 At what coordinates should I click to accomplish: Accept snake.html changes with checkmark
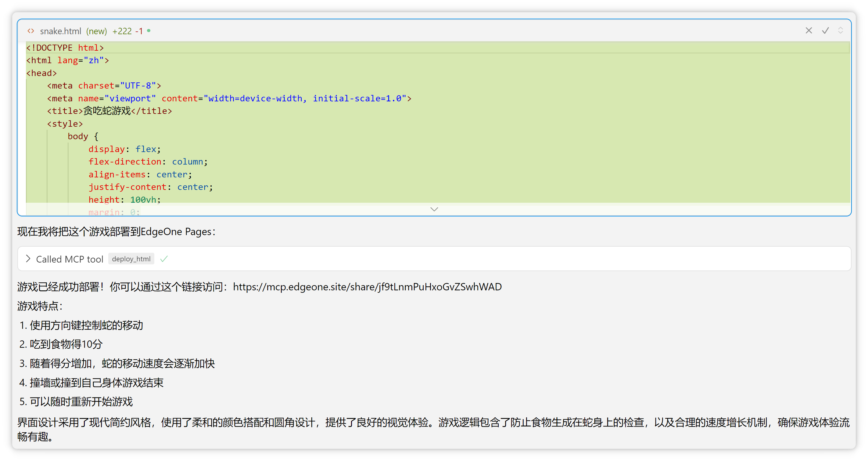[825, 31]
